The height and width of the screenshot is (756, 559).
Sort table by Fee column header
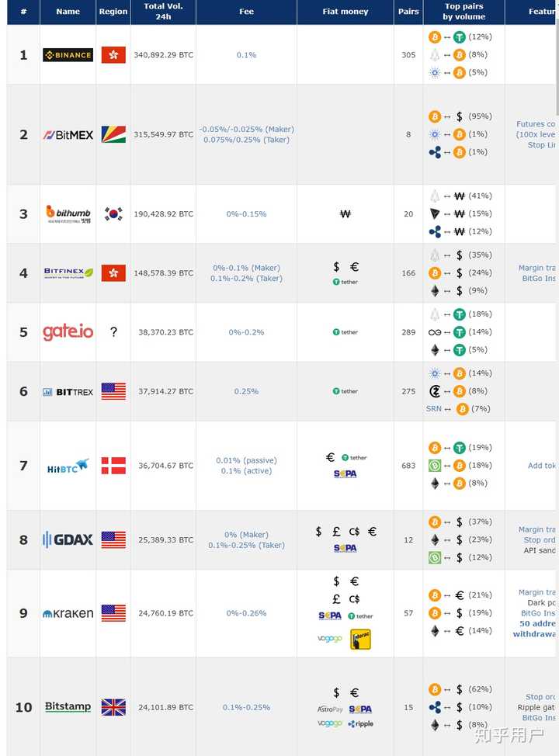pos(246,12)
